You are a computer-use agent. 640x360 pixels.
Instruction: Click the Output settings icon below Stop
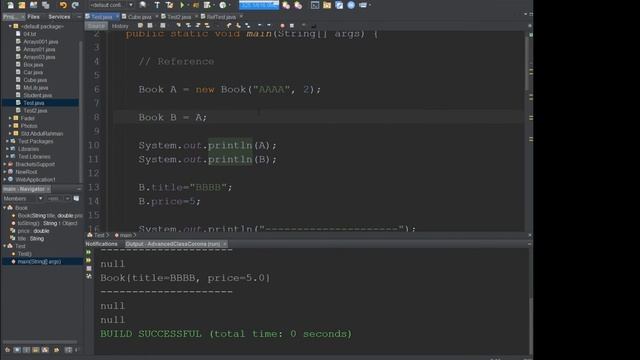89,277
